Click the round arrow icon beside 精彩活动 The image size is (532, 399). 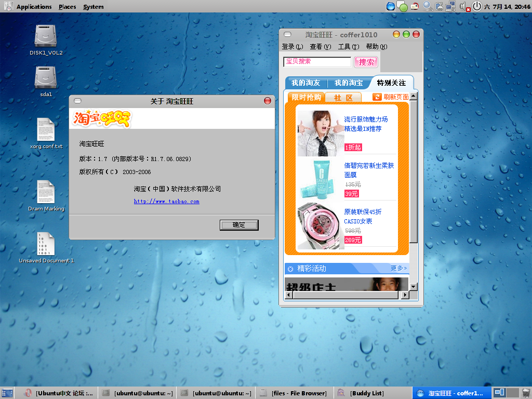tap(290, 269)
